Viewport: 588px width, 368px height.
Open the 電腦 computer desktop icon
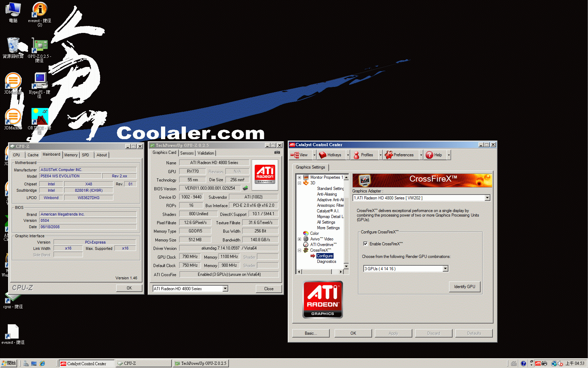pyautogui.click(x=13, y=12)
